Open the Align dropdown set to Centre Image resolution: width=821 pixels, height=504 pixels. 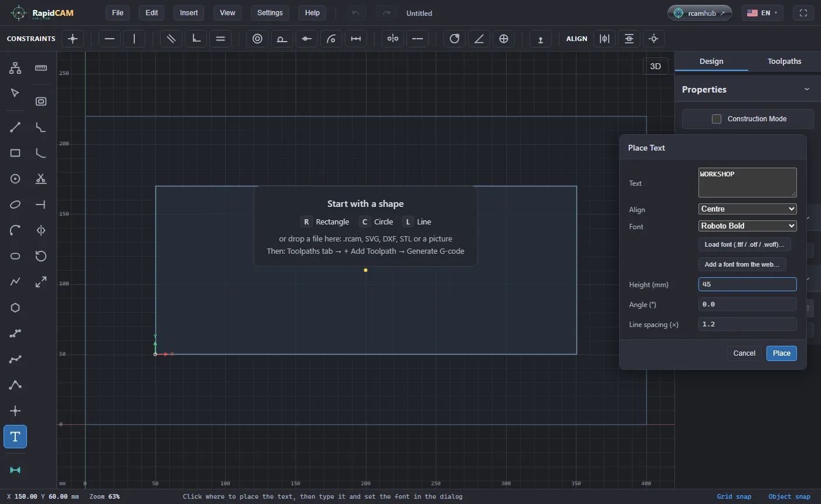click(x=748, y=209)
